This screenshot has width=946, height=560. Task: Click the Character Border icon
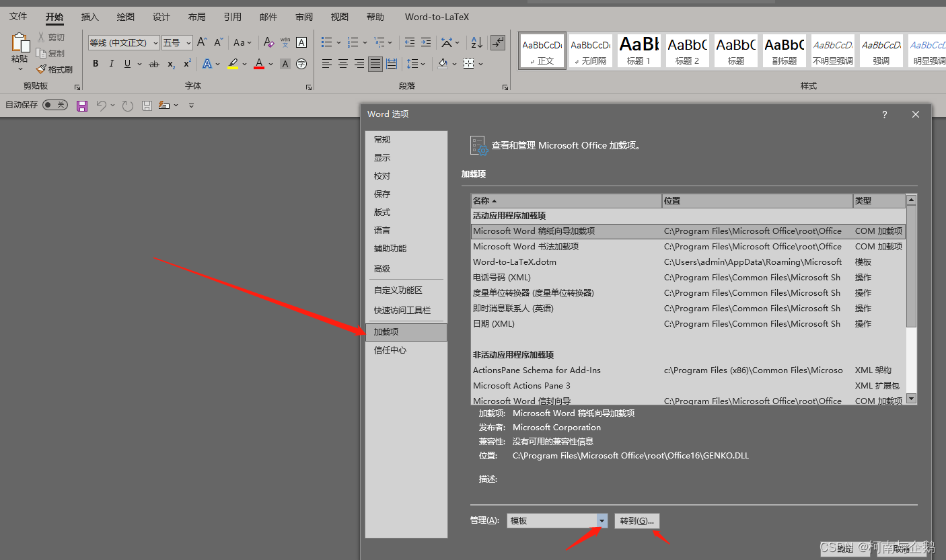301,42
